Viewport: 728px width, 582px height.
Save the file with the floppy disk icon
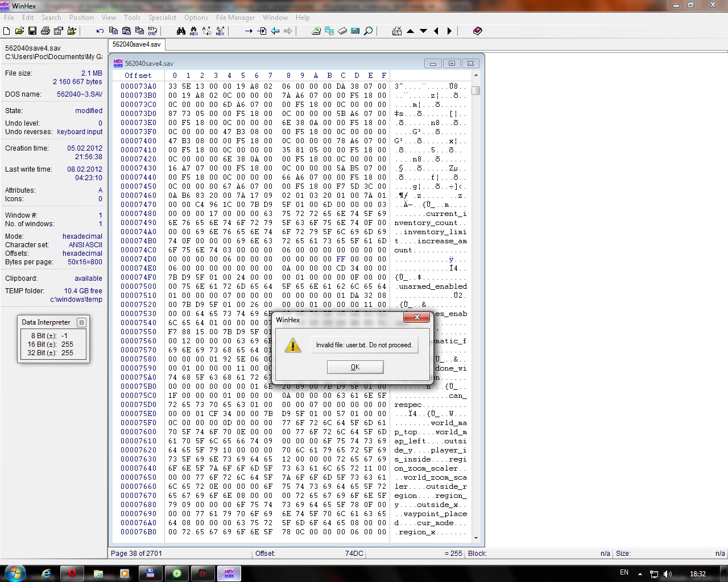pyautogui.click(x=32, y=31)
